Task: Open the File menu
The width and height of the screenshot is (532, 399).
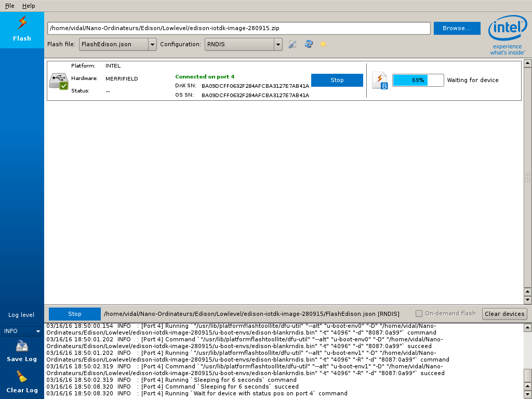Action: point(10,6)
